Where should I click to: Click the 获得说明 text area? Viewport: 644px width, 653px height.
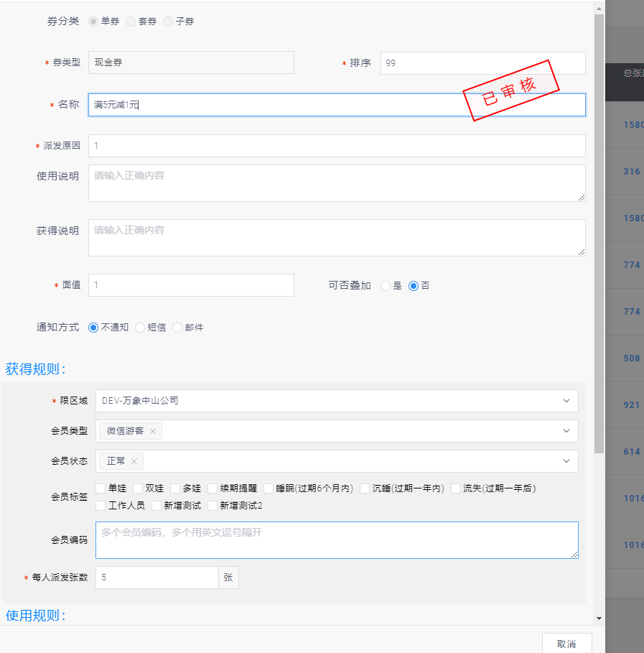337,238
